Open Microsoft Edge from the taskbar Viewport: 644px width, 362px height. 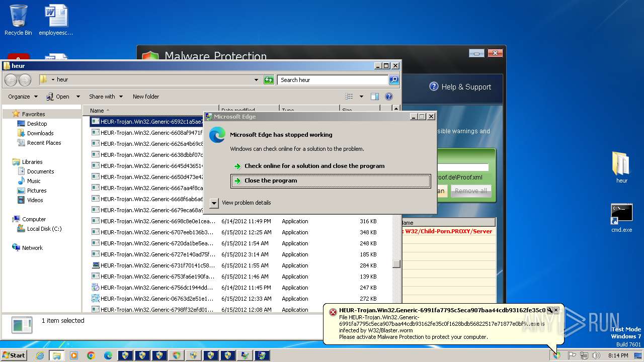coord(108,355)
